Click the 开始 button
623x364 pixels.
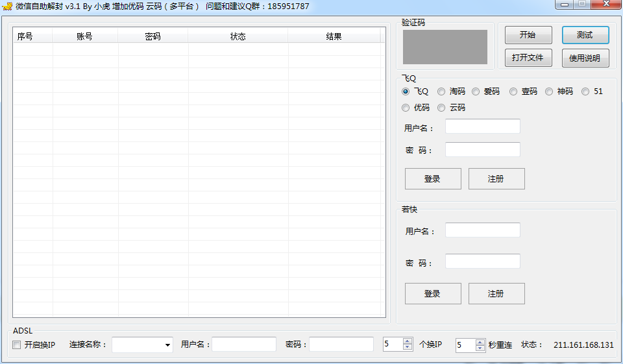[x=528, y=35]
